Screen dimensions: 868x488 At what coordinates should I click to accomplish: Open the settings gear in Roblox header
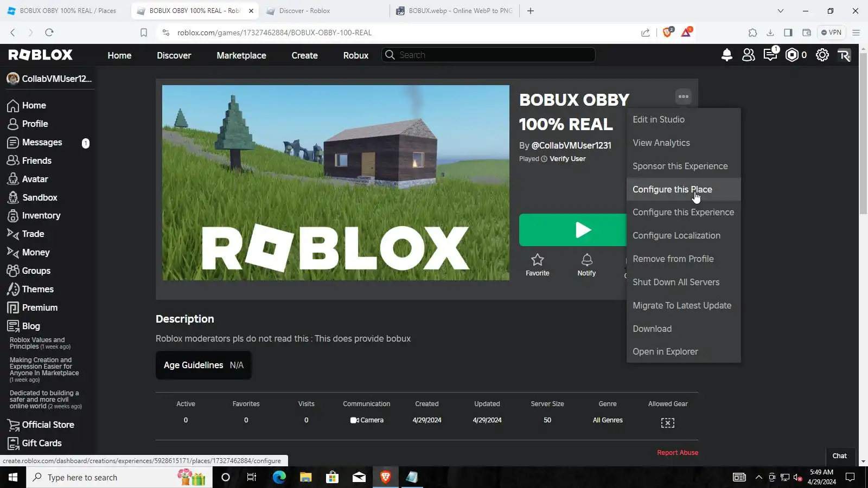click(822, 55)
